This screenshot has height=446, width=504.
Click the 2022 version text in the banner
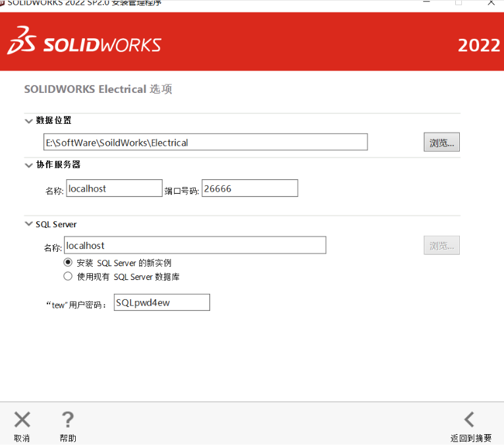click(479, 45)
